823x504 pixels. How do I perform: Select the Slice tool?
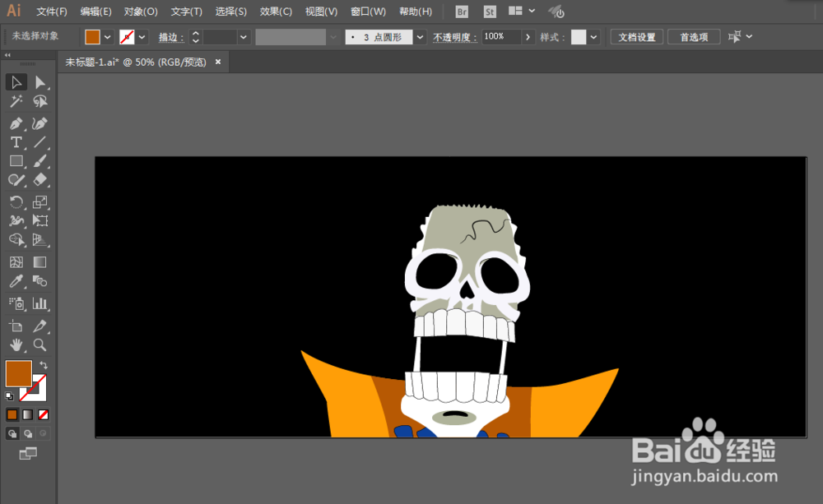click(x=40, y=326)
